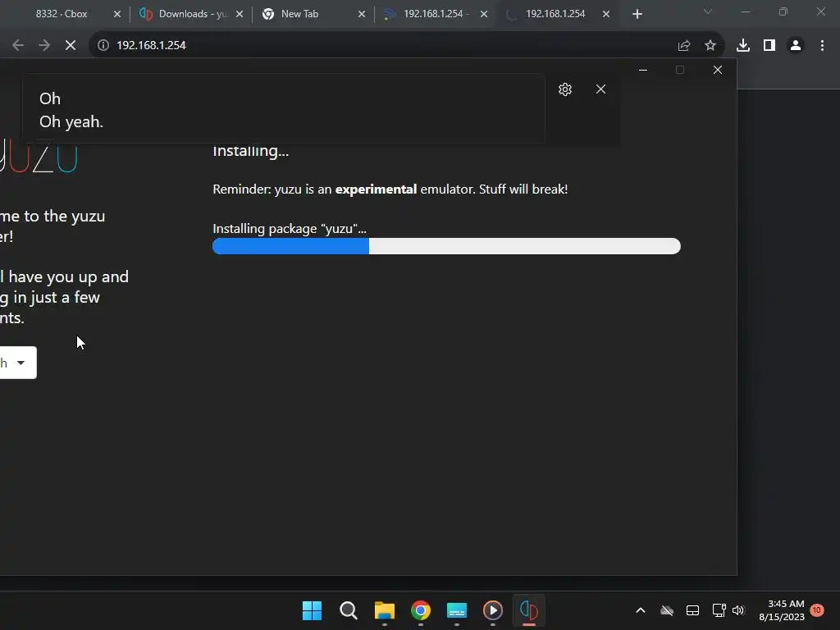Open the installer language dropdown
The image size is (840, 630).
coord(17,363)
